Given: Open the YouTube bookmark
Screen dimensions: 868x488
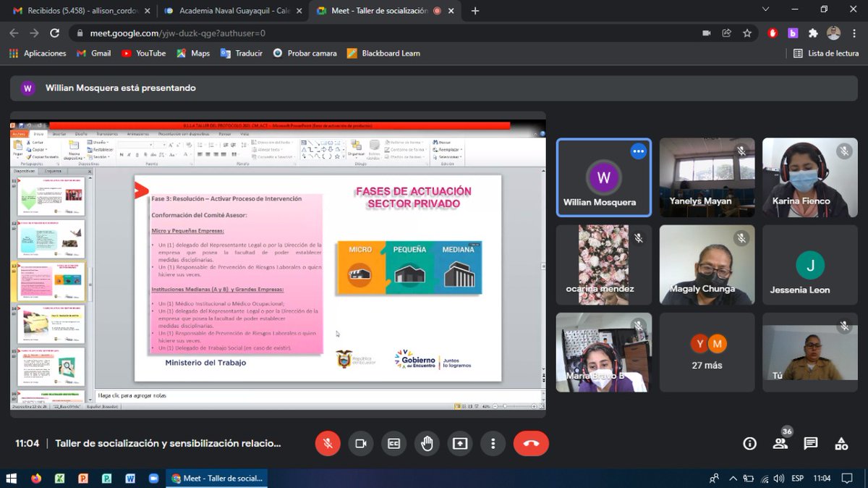Looking at the screenshot, I should click(x=144, y=53).
